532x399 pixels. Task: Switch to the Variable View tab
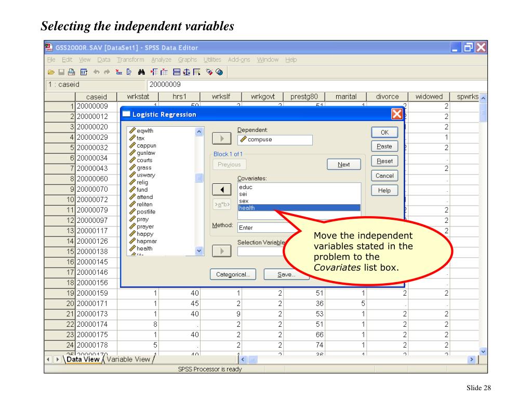tap(128, 360)
